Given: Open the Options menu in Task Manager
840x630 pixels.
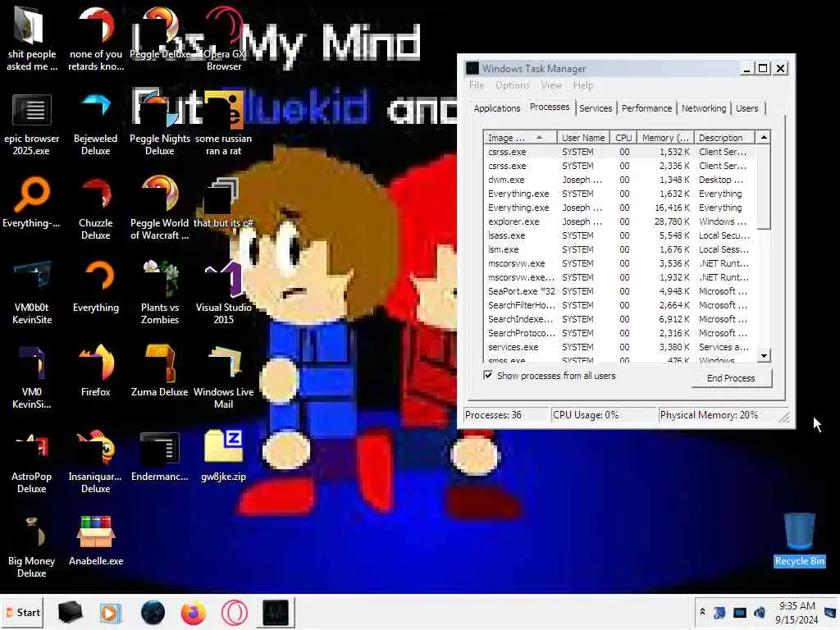Looking at the screenshot, I should tap(512, 85).
